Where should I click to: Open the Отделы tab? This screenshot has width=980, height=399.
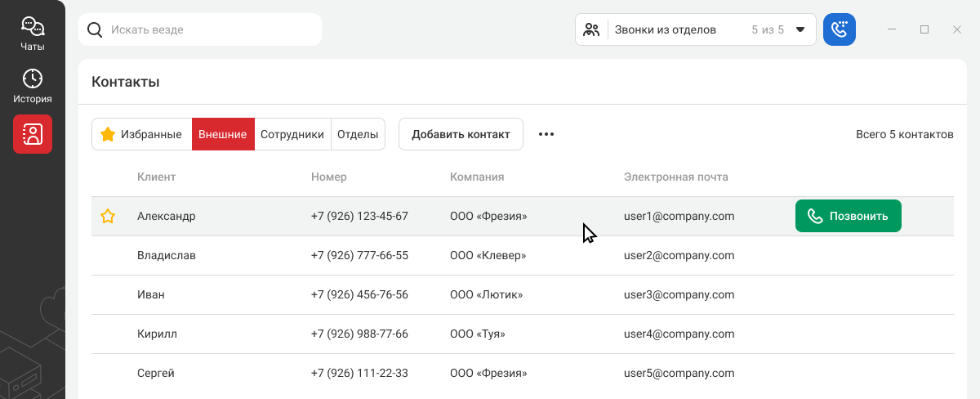click(x=358, y=134)
